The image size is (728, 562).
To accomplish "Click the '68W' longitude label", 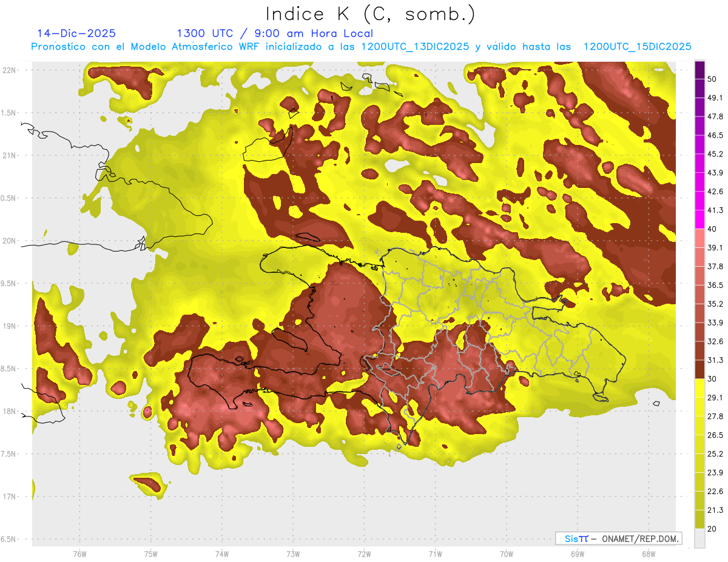I will tap(648, 554).
